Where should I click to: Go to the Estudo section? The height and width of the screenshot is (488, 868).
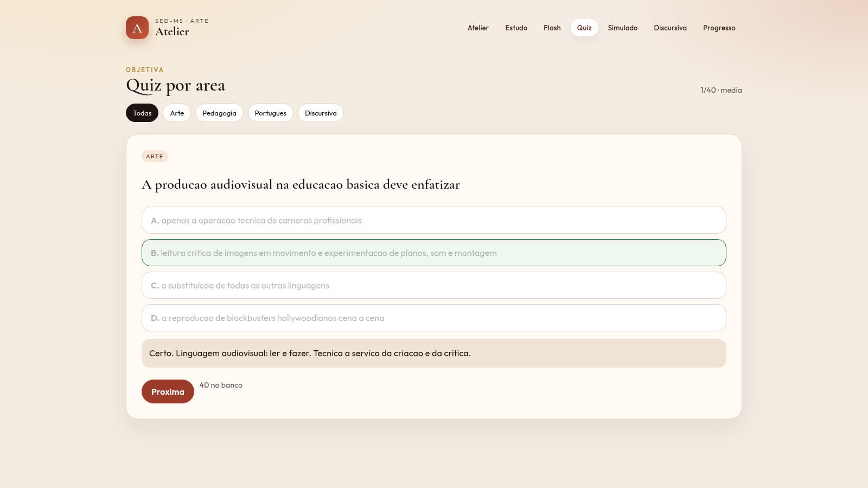pyautogui.click(x=516, y=28)
